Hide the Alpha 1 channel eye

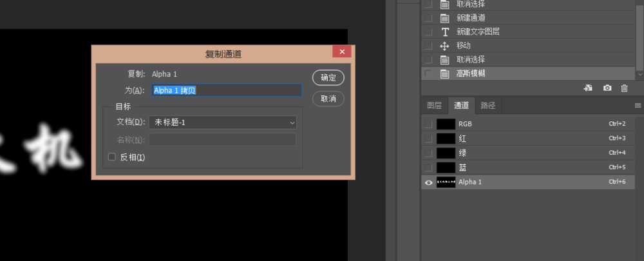[428, 182]
